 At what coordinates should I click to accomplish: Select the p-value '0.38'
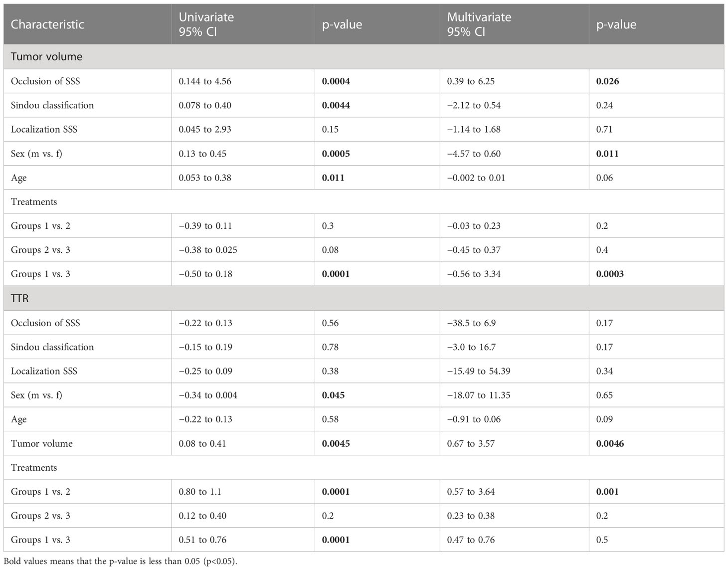pyautogui.click(x=330, y=371)
